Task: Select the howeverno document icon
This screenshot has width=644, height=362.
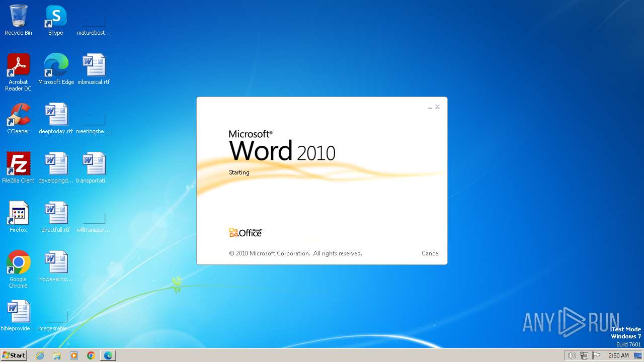Action: click(56, 266)
